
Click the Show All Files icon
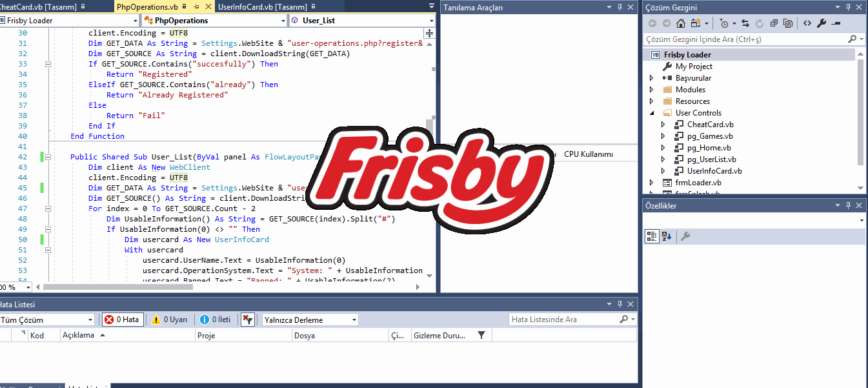(x=788, y=23)
